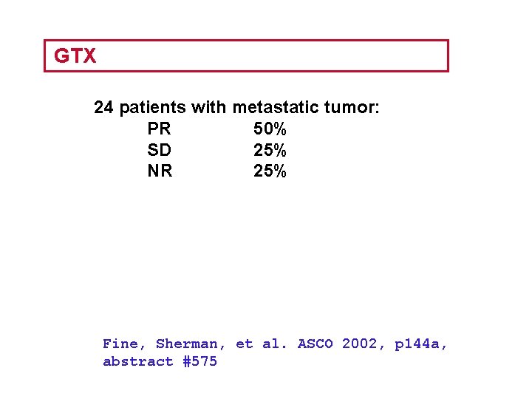Select the PR response label

tap(160, 129)
